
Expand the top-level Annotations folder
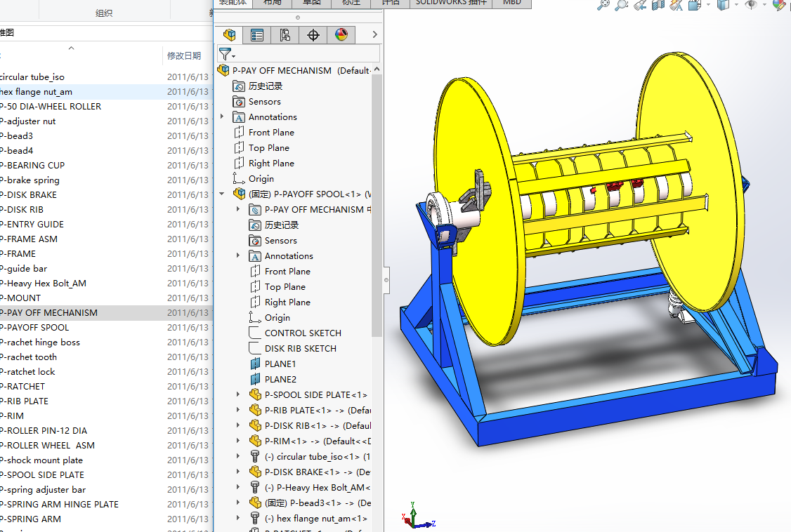click(223, 117)
